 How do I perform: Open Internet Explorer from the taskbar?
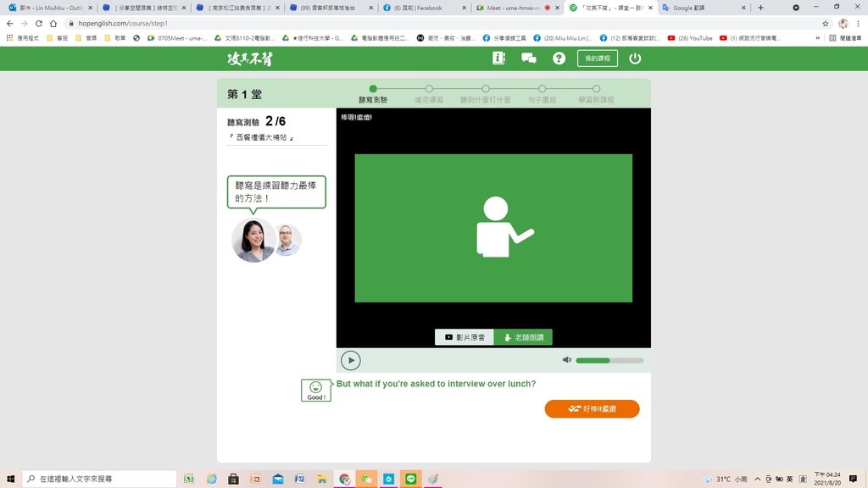click(x=211, y=480)
